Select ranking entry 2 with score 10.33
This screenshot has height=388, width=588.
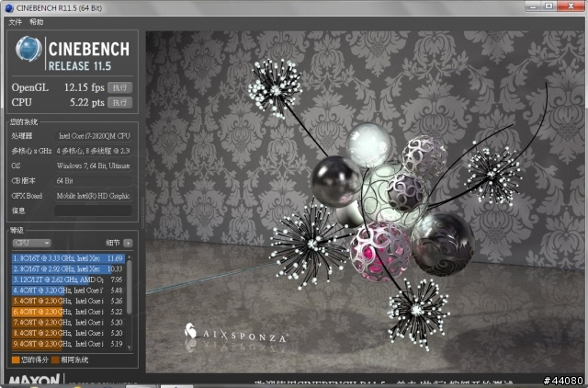[x=68, y=269]
